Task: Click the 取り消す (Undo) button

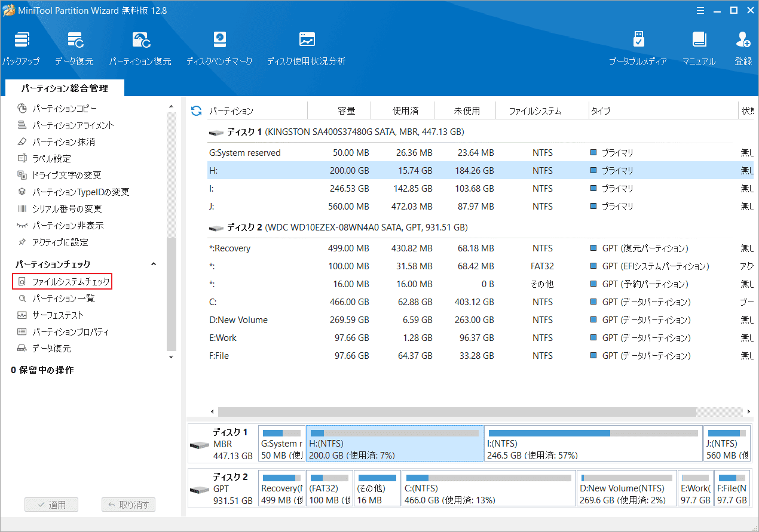Action: pyautogui.click(x=128, y=504)
